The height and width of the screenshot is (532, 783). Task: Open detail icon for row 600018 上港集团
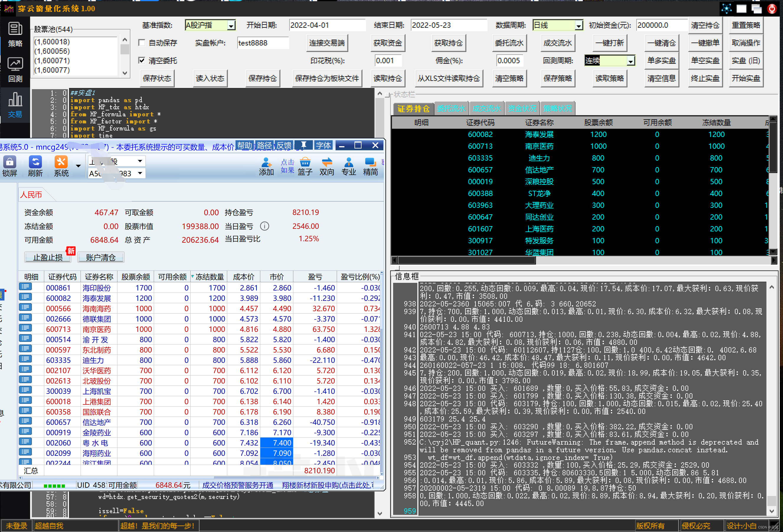coord(25,401)
